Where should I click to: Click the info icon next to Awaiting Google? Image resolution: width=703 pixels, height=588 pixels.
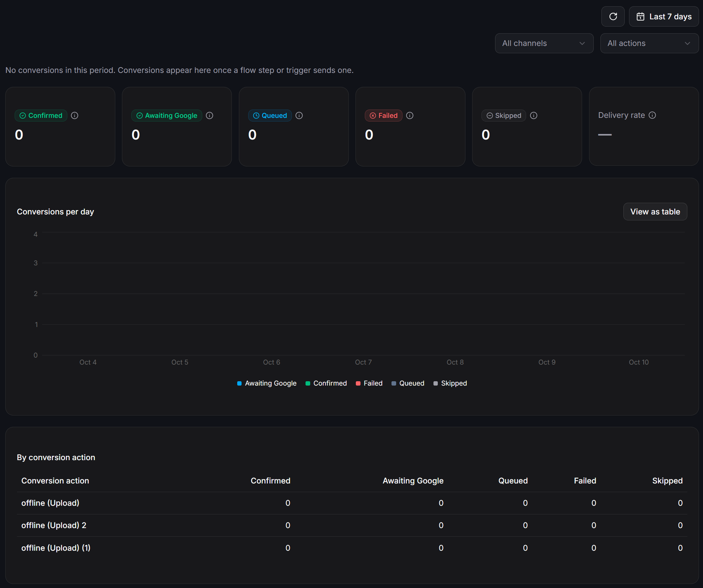point(210,116)
